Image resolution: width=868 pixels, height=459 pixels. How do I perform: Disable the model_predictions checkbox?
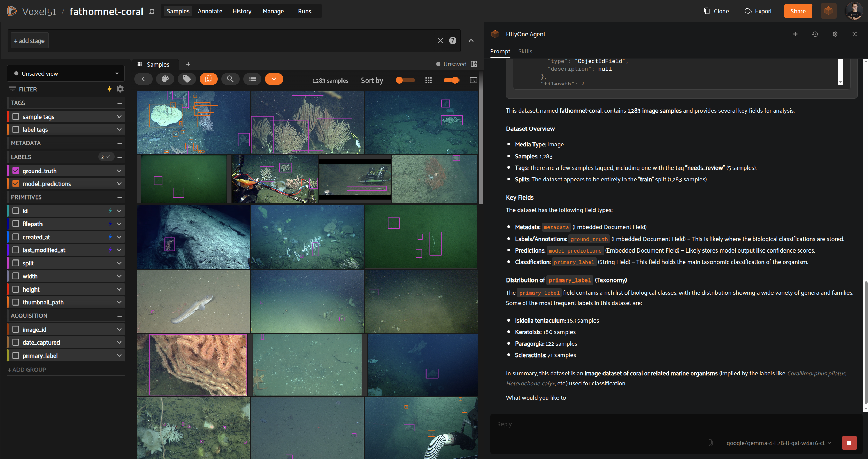[x=16, y=183]
